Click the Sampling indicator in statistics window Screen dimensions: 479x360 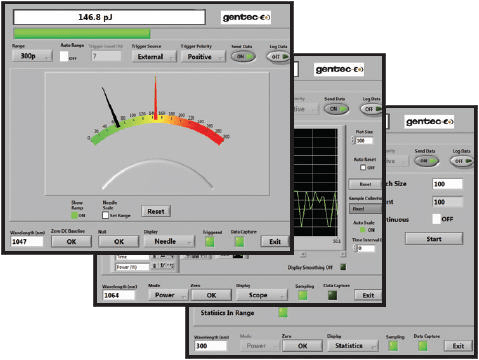click(x=393, y=346)
